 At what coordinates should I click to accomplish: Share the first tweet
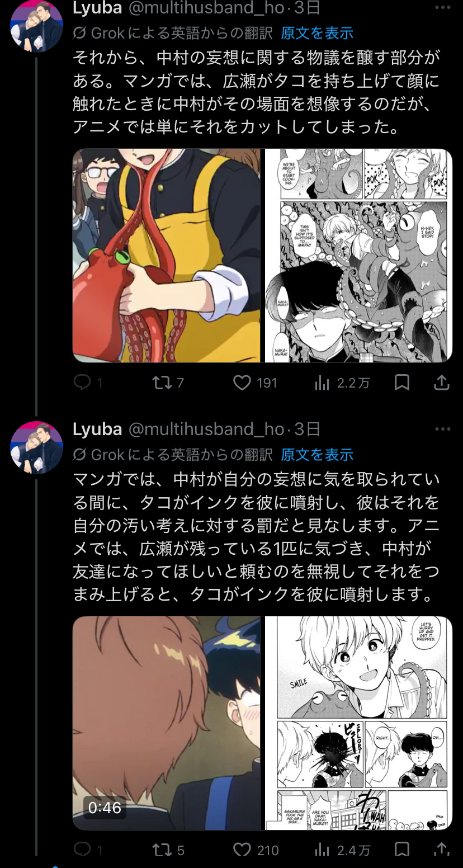(441, 383)
